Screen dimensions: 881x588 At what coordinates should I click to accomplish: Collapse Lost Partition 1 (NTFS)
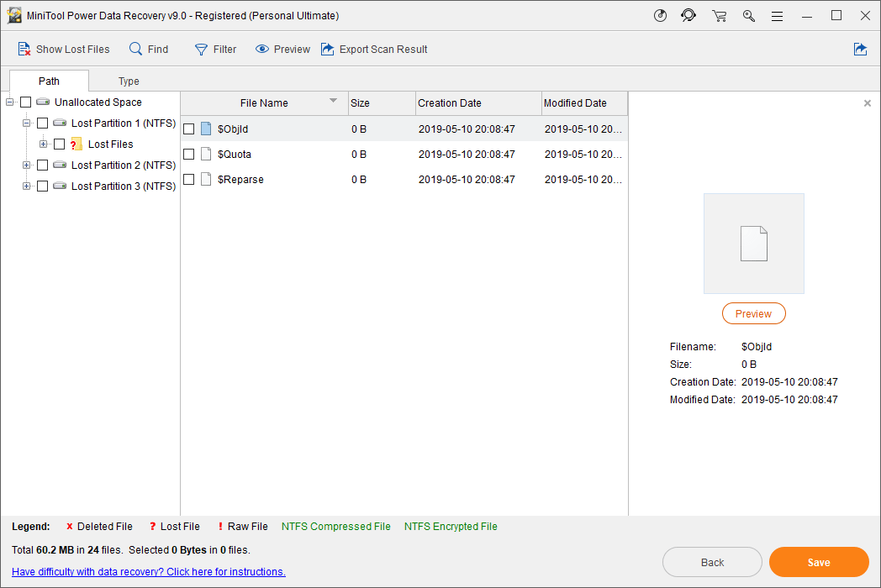pyautogui.click(x=25, y=123)
